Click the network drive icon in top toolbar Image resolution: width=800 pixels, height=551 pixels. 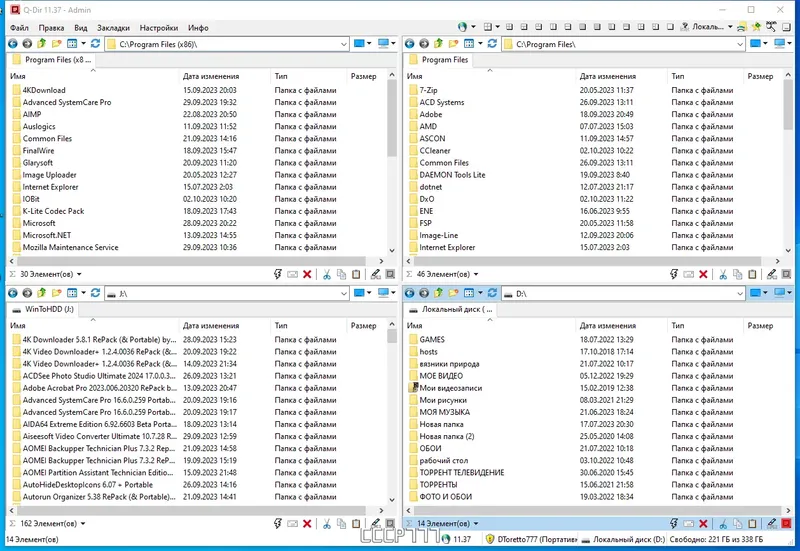(742, 27)
